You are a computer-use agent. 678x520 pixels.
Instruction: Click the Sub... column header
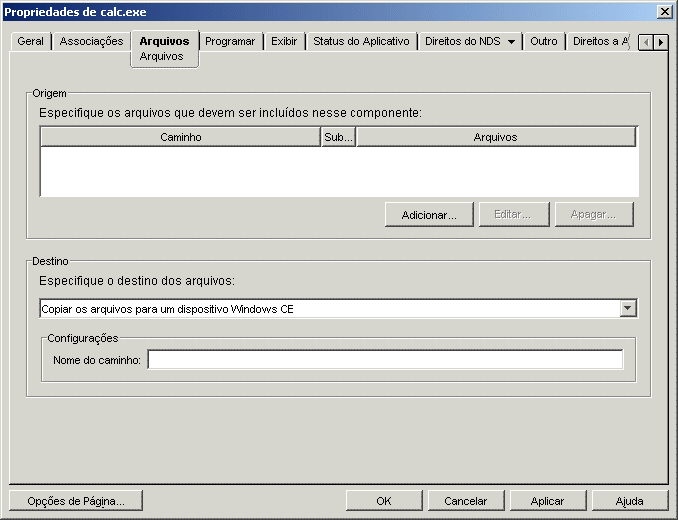tap(338, 137)
